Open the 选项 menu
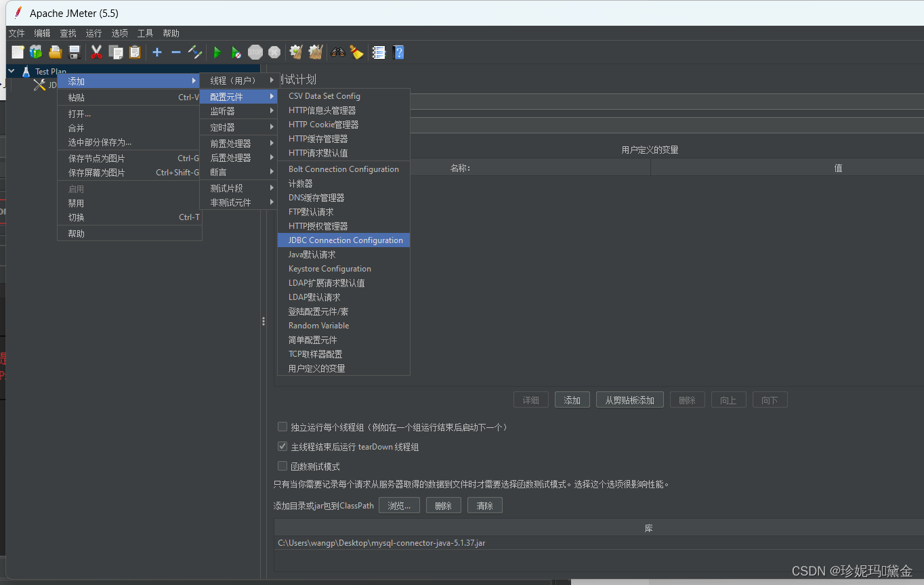 pyautogui.click(x=119, y=33)
